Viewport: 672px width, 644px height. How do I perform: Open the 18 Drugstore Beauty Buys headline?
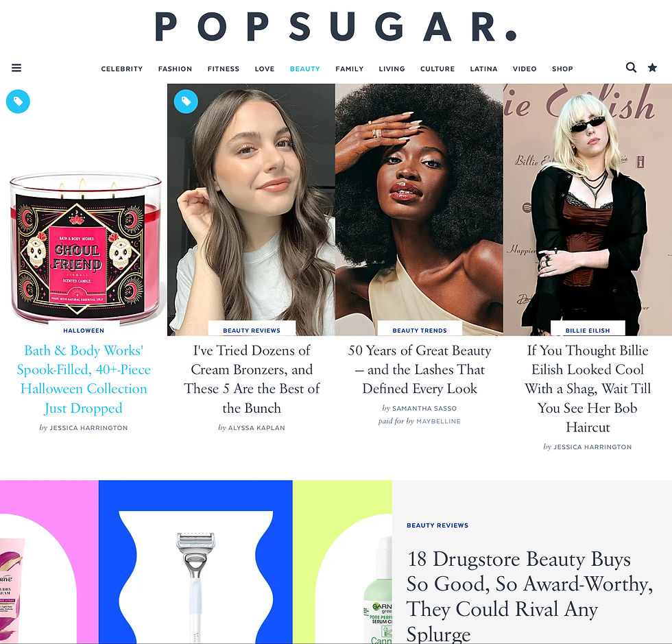click(x=529, y=596)
